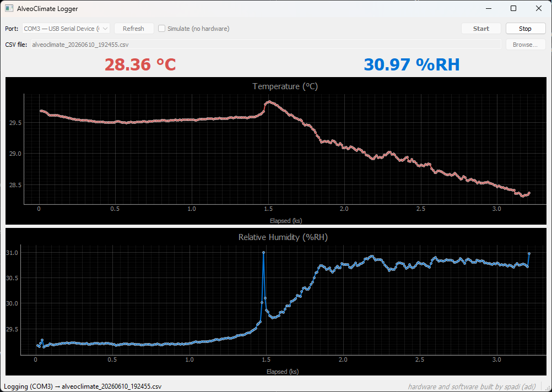
Task: Click the AlveoClimate Logger app icon
Action: [x=9, y=8]
